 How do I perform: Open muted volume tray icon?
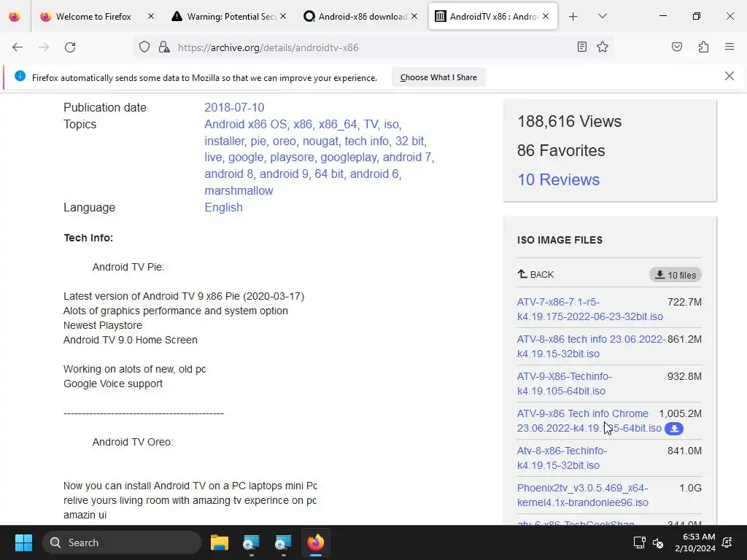point(658,542)
